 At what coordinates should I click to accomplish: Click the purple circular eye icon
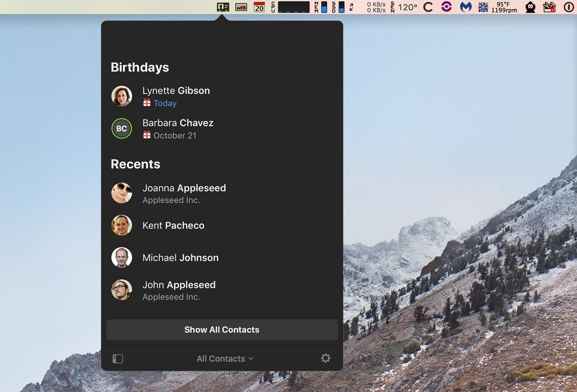click(x=446, y=7)
